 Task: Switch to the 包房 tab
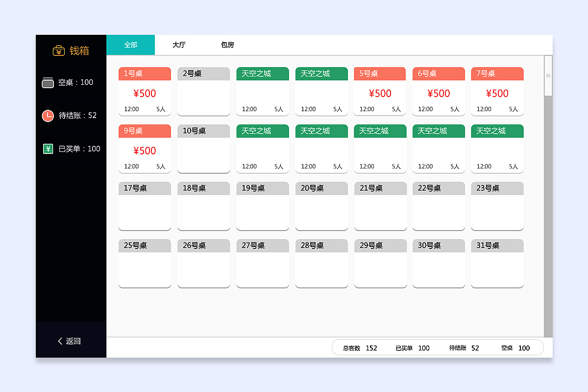pos(228,45)
